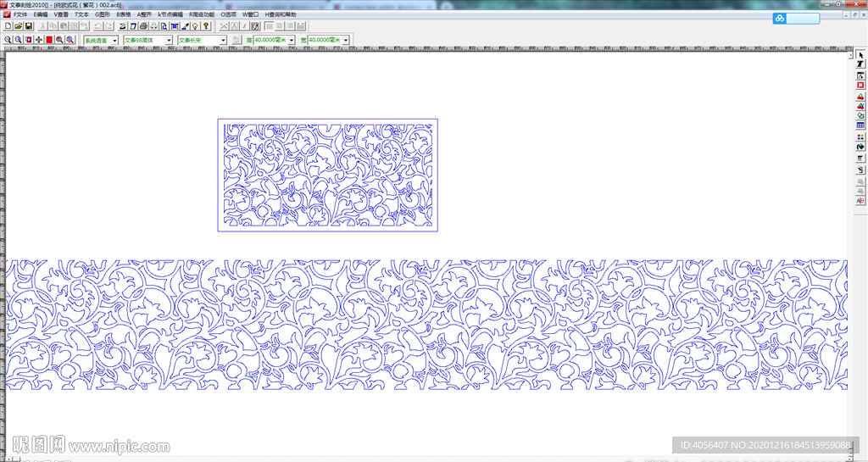The image size is (868, 462).
Task: Click the single red cherries tool icon
Action: click(x=860, y=97)
